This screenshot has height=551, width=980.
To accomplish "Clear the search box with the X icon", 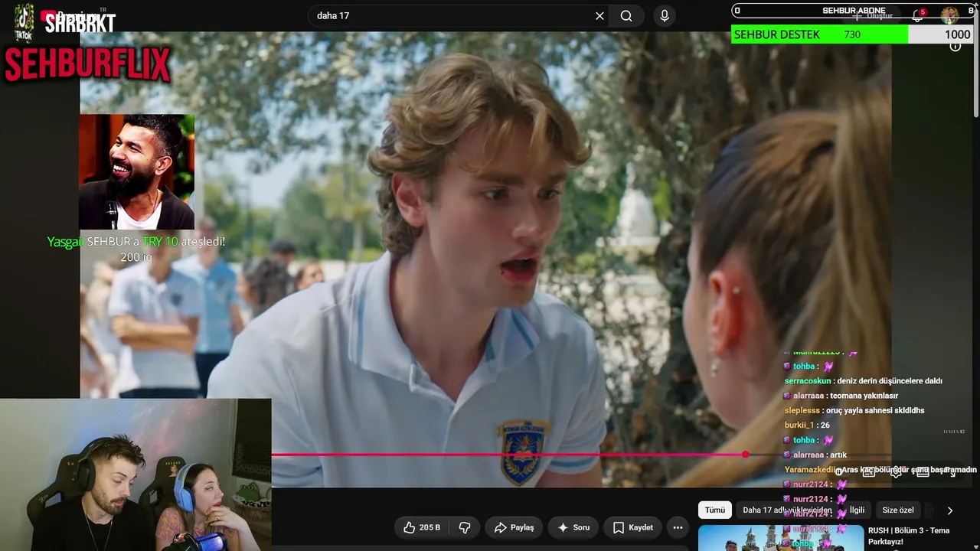I will point(599,16).
